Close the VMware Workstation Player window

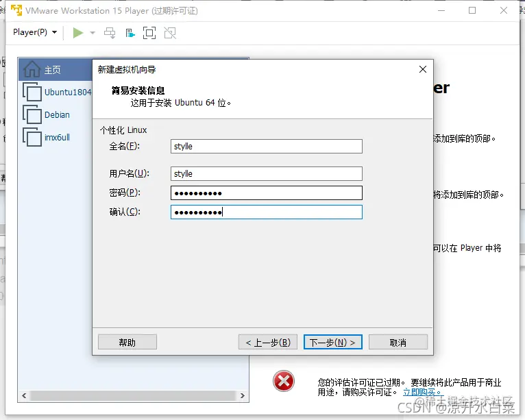pyautogui.click(x=504, y=10)
